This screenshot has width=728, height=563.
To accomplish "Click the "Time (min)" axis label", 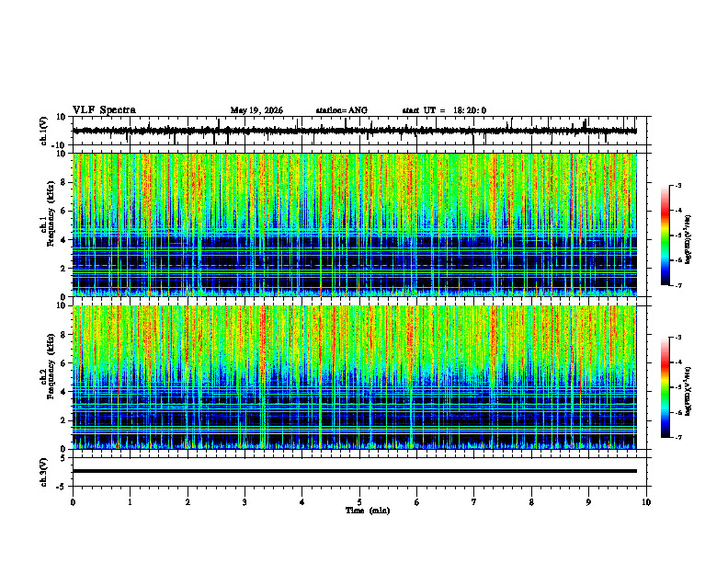I will pos(368,511).
